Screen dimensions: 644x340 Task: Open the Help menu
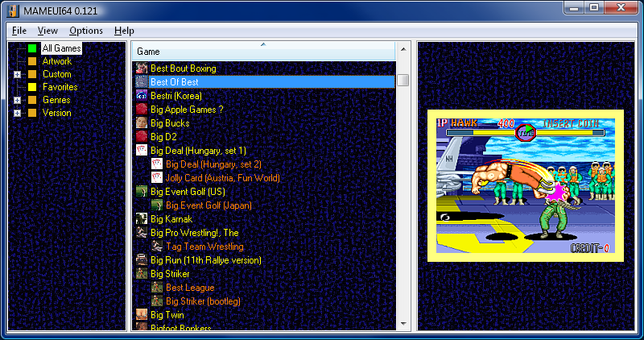pos(124,31)
